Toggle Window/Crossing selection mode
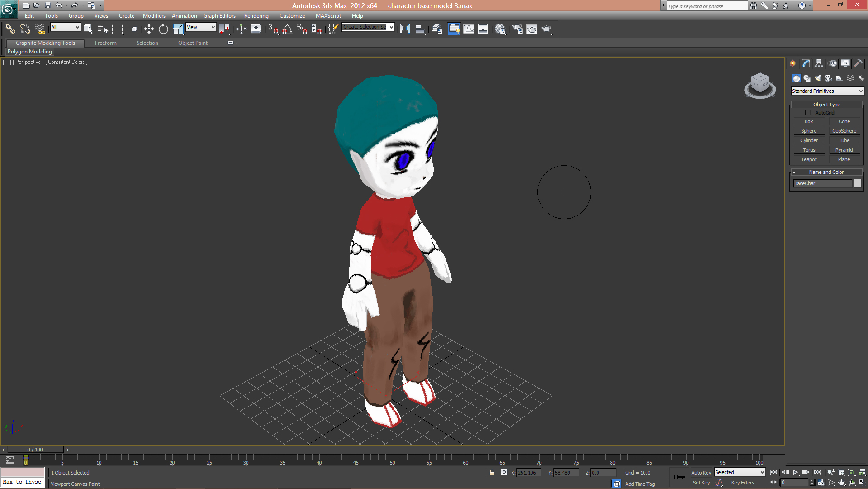Viewport: 868px width, 489px height. 132,29
